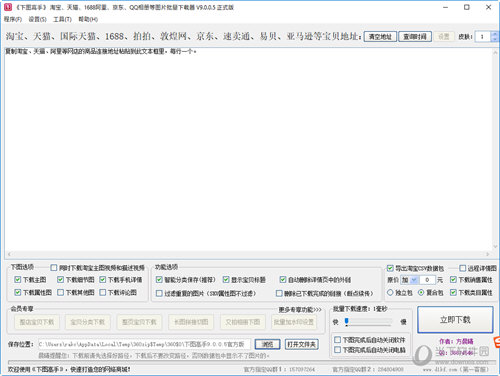This screenshot has width=500, height=376.
Task: Enable 下载其他图 checkbox
Action: (60, 292)
